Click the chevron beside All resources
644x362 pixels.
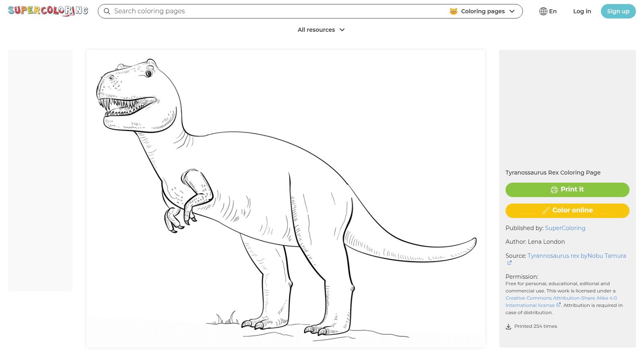[342, 30]
